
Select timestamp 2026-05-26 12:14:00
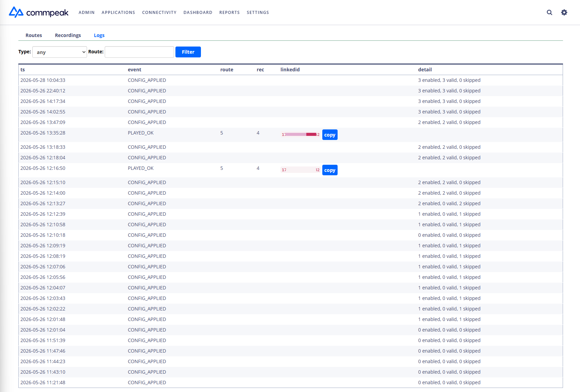tap(43, 193)
